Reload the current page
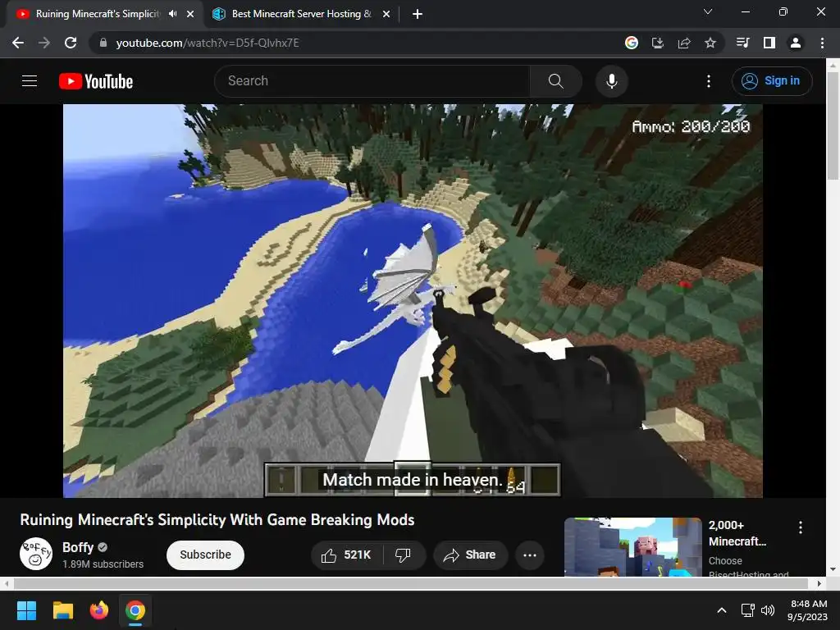Image resolution: width=840 pixels, height=630 pixels. pos(71,43)
